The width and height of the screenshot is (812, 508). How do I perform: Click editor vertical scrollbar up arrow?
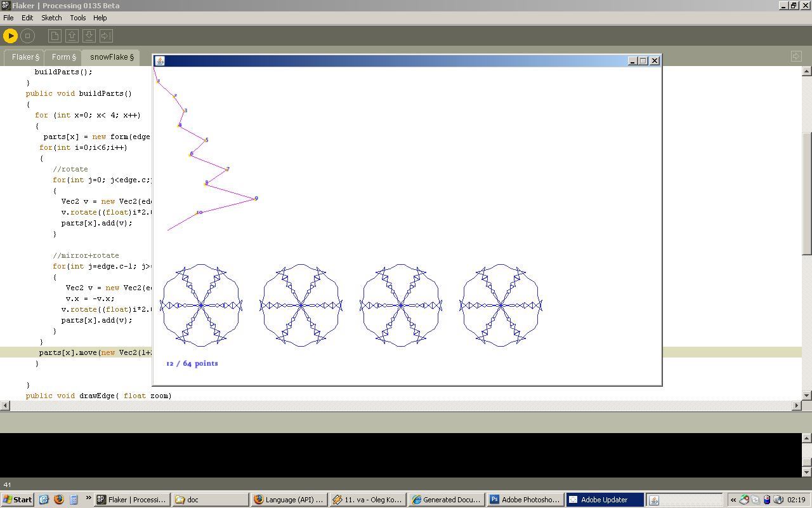(807, 71)
